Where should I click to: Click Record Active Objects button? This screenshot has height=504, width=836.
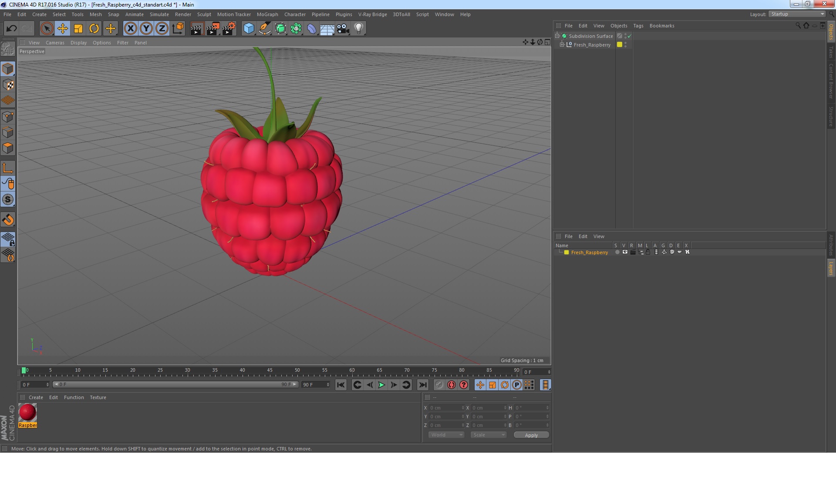[x=439, y=385]
